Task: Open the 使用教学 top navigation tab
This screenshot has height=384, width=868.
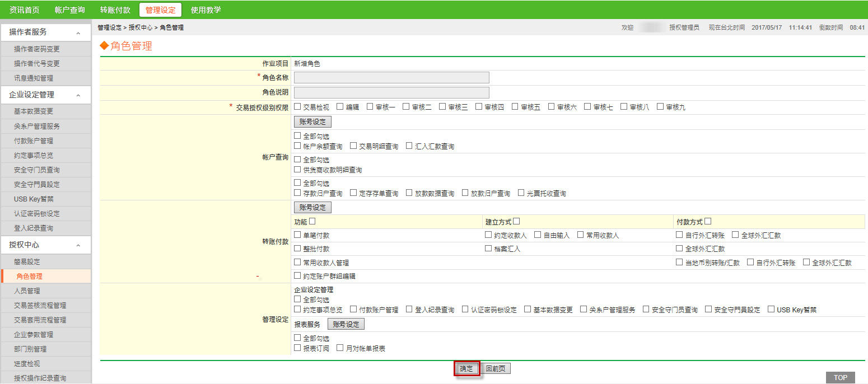Action: pyautogui.click(x=206, y=10)
